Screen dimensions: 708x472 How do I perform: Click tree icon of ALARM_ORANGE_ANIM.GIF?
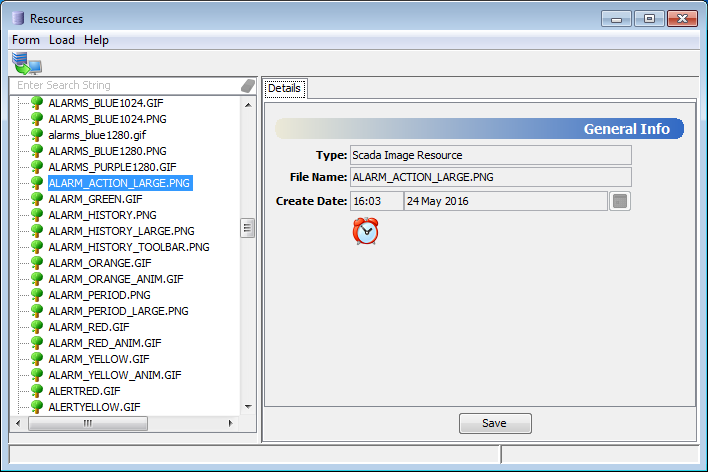click(37, 279)
